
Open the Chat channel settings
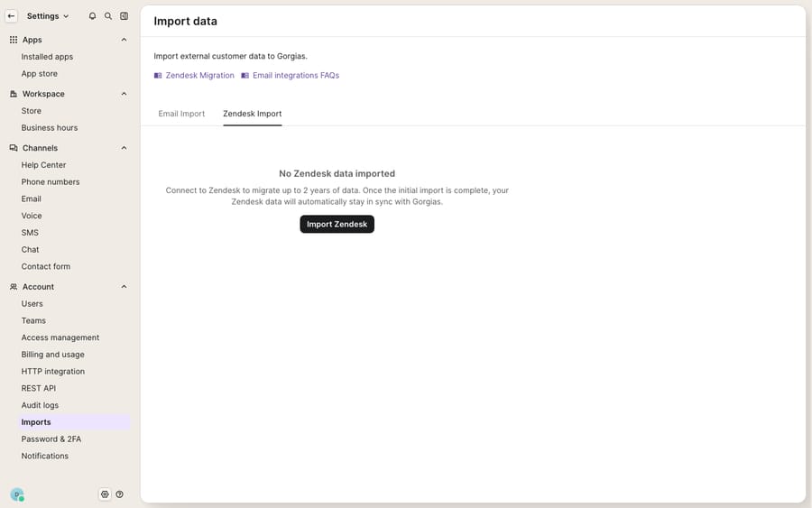30,250
